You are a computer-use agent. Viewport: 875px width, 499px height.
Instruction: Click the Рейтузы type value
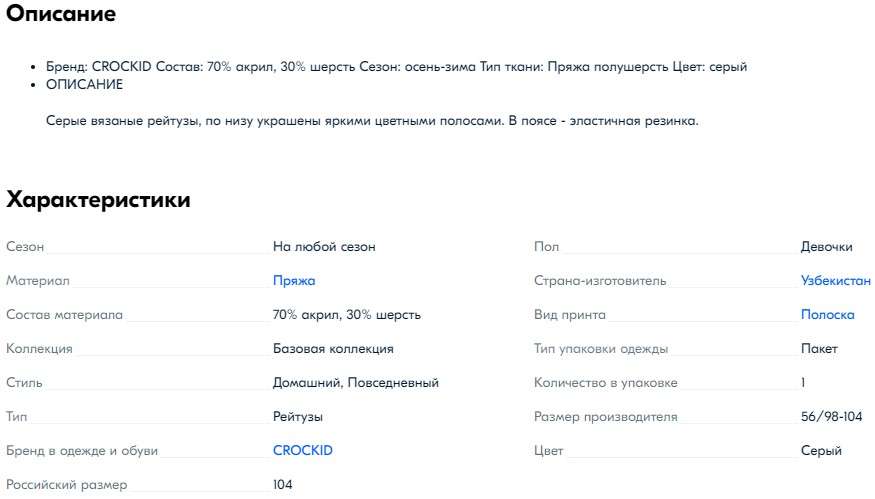pyautogui.click(x=298, y=417)
